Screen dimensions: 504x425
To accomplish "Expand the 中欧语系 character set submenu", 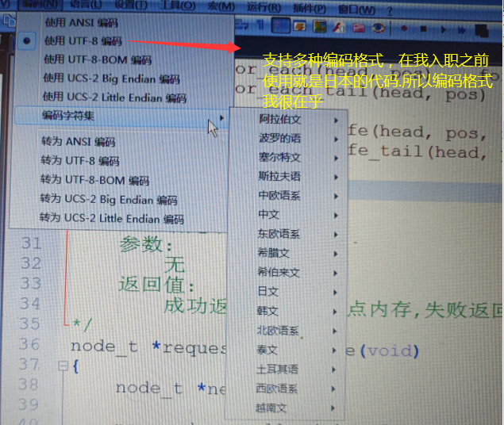I will click(287, 196).
